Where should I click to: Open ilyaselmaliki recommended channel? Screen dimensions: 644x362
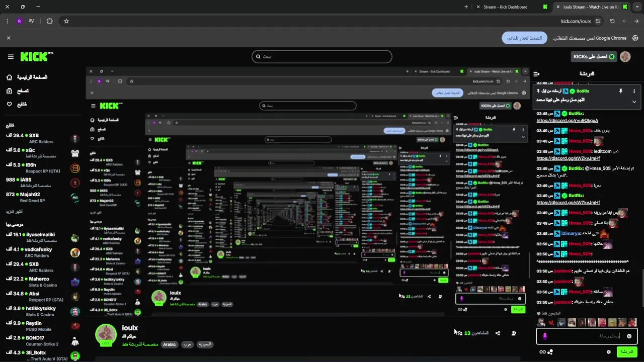click(43, 237)
